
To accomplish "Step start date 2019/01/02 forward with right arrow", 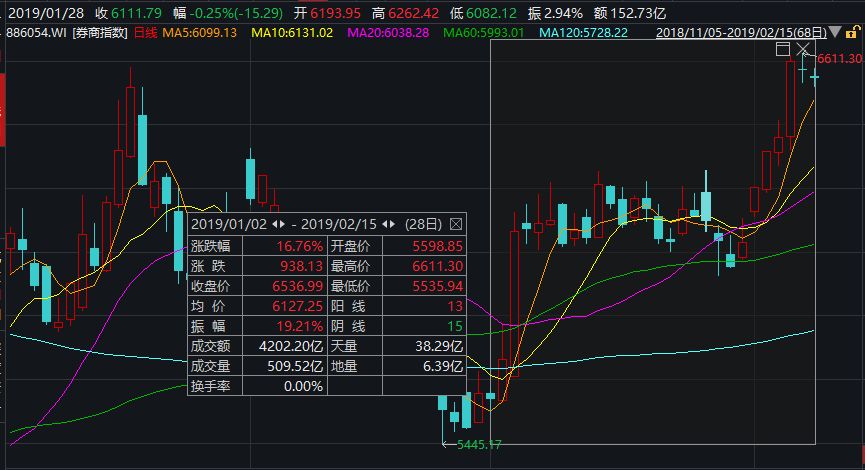I will coord(282,224).
